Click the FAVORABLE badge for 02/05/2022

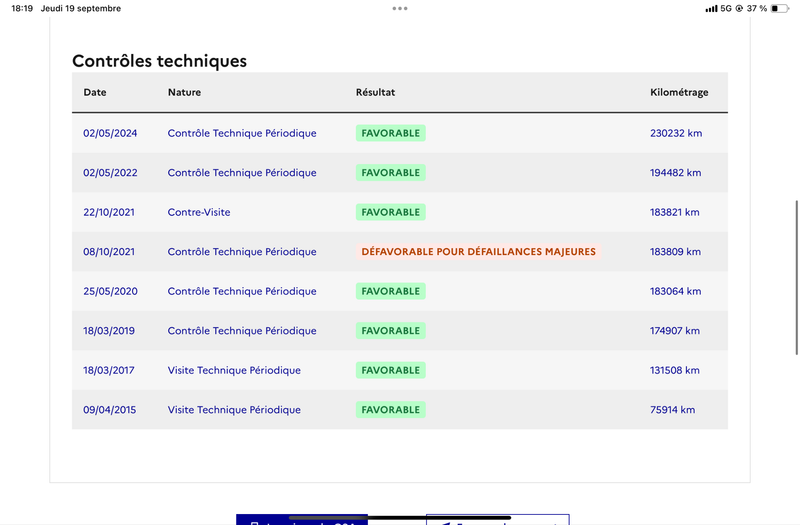coord(391,173)
